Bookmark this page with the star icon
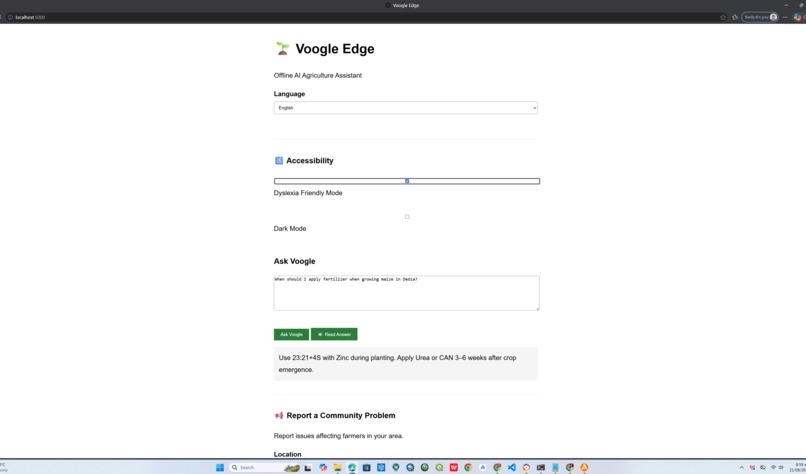This screenshot has height=474, width=806. [x=723, y=17]
